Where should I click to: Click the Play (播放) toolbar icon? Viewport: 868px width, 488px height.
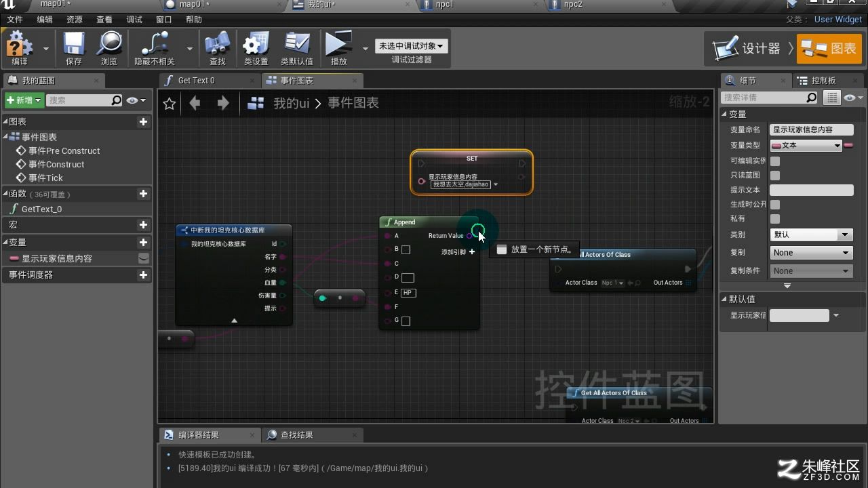[x=338, y=43]
